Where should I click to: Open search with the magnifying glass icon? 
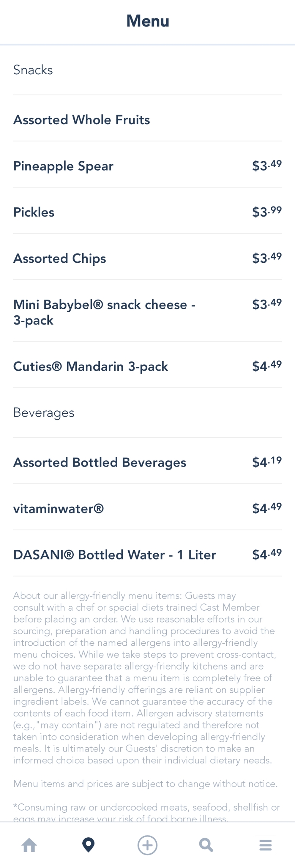(206, 845)
